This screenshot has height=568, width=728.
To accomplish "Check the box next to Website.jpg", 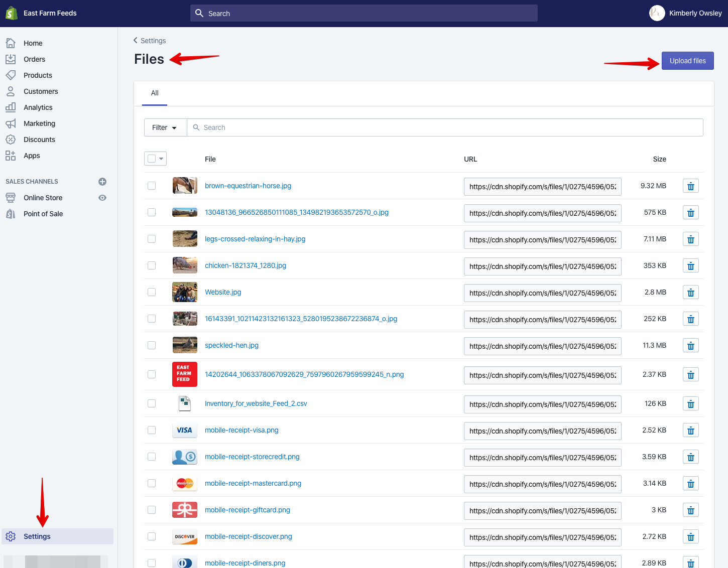I will (152, 292).
